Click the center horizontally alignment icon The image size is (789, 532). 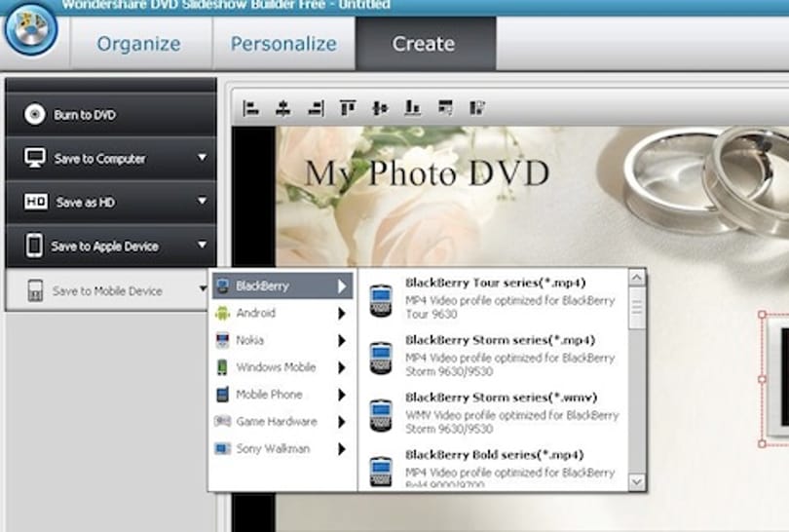pos(283,108)
